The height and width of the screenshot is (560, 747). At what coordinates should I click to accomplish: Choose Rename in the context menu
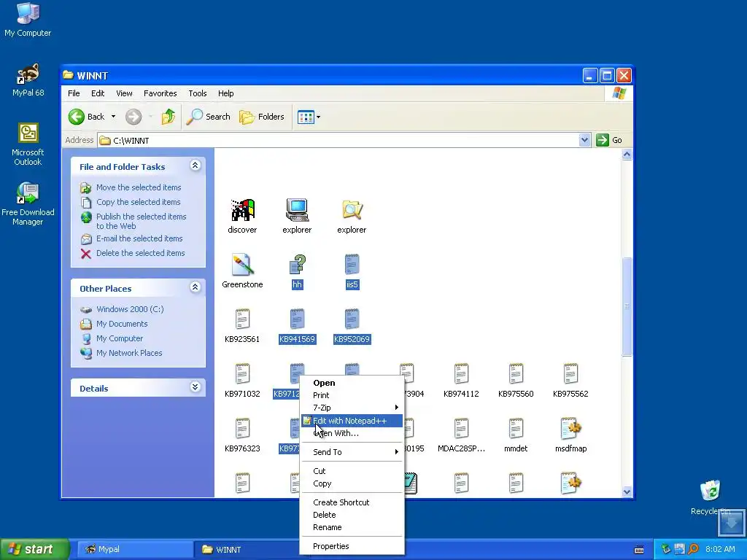(352, 527)
